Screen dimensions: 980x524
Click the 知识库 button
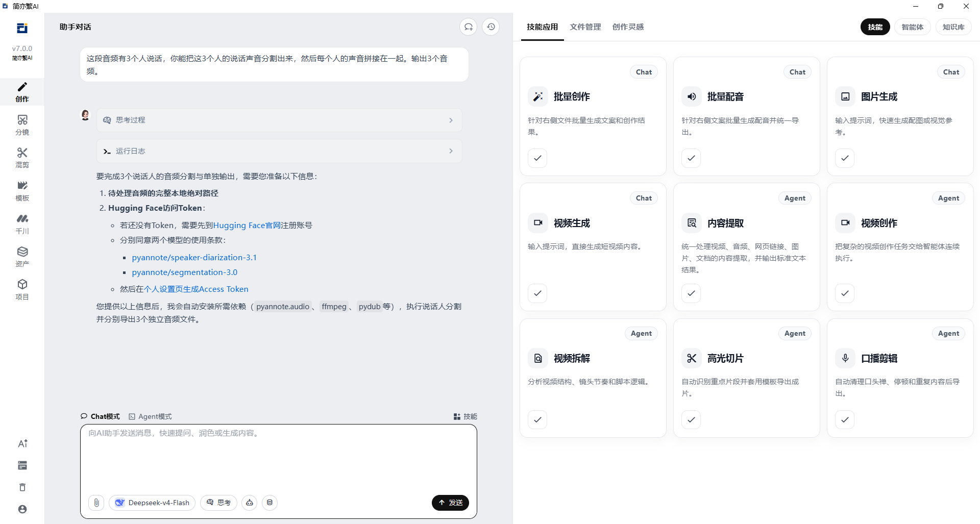[953, 27]
